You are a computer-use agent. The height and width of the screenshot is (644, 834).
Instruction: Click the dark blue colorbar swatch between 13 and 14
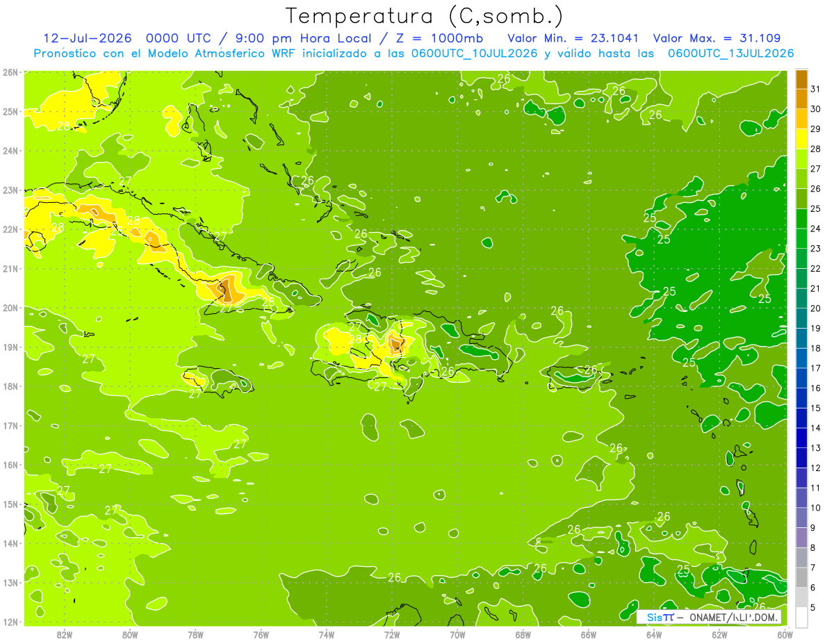(801, 438)
